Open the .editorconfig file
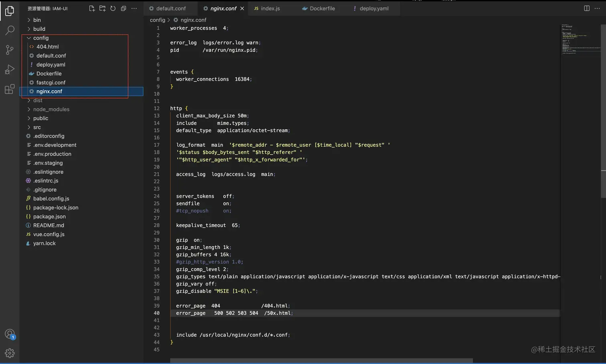The width and height of the screenshot is (606, 364). 81,136
